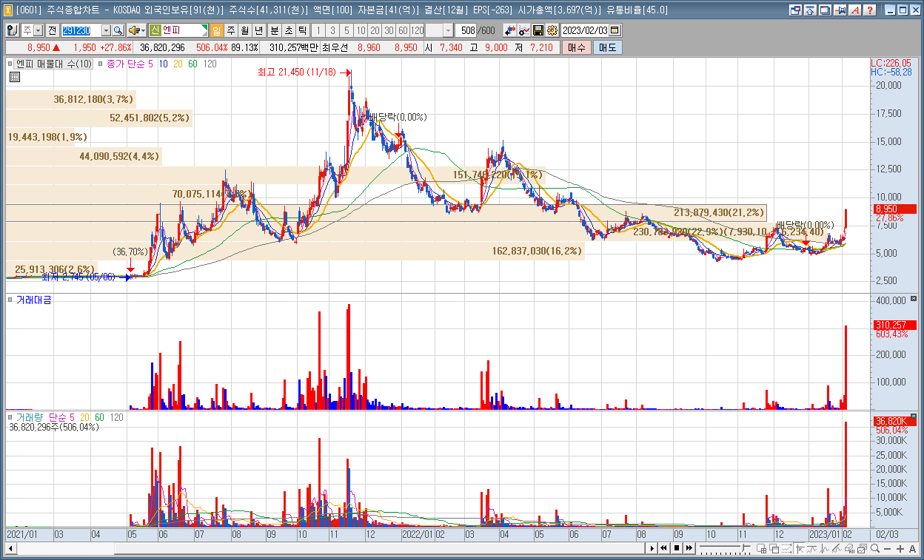Adjust the chart zoom slider handle
The height and width of the screenshot is (560, 924).
(744, 547)
